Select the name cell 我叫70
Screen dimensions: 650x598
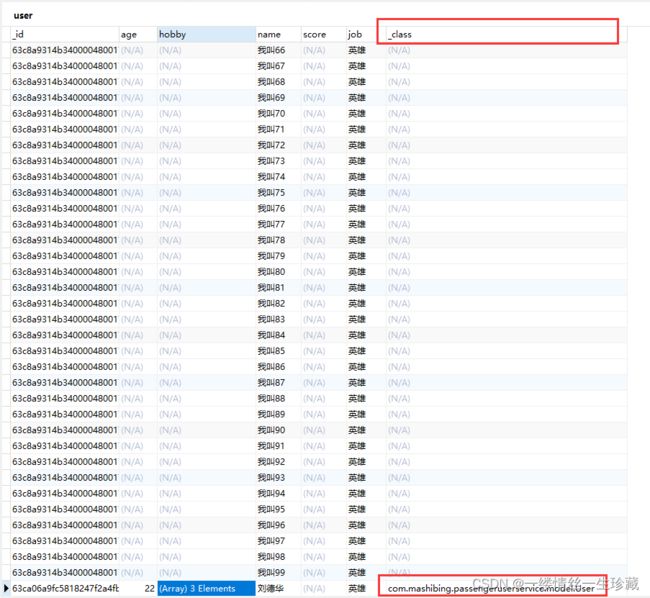point(278,114)
